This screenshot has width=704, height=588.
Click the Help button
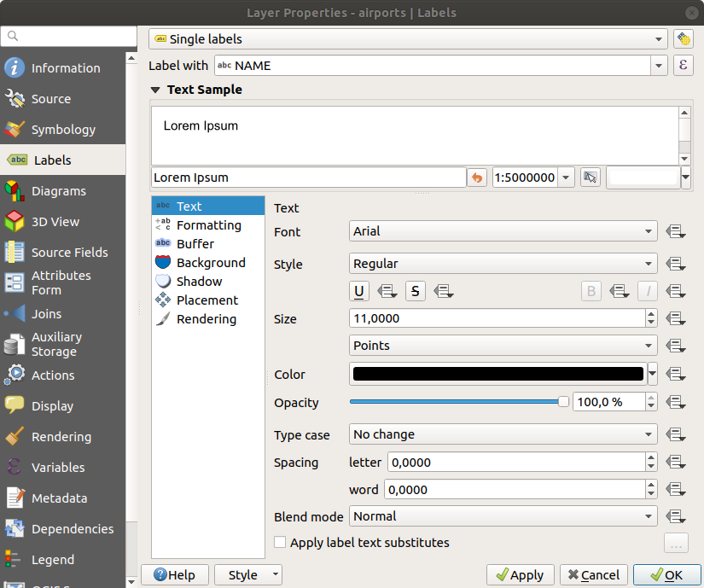click(x=175, y=575)
